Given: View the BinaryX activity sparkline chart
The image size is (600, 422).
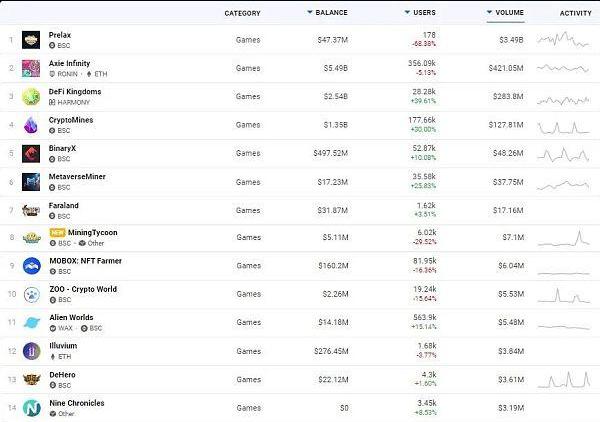Looking at the screenshot, I should 563,154.
